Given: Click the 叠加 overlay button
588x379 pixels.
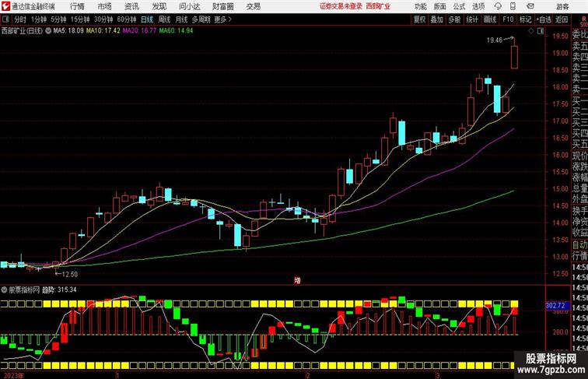Looking at the screenshot, I should coord(437,19).
